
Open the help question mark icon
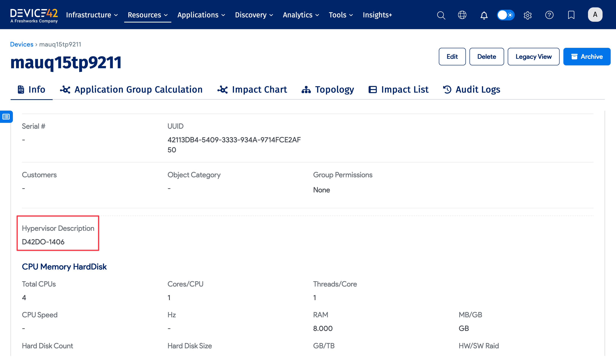pyautogui.click(x=549, y=15)
